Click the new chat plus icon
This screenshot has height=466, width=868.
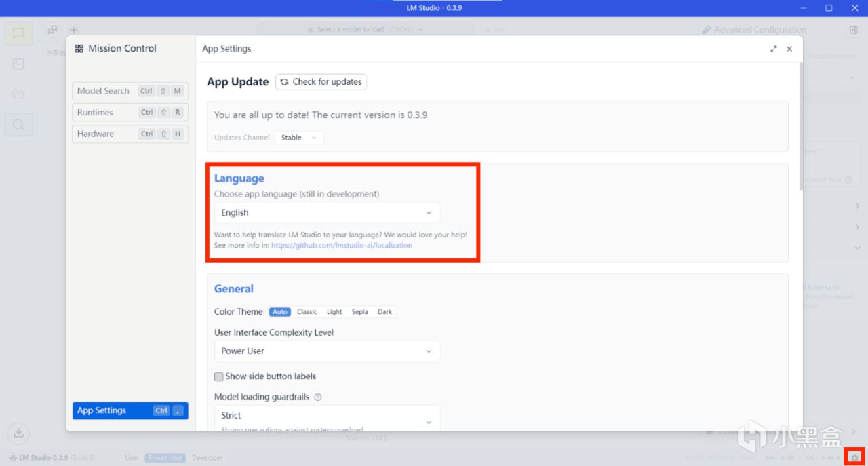tap(74, 30)
